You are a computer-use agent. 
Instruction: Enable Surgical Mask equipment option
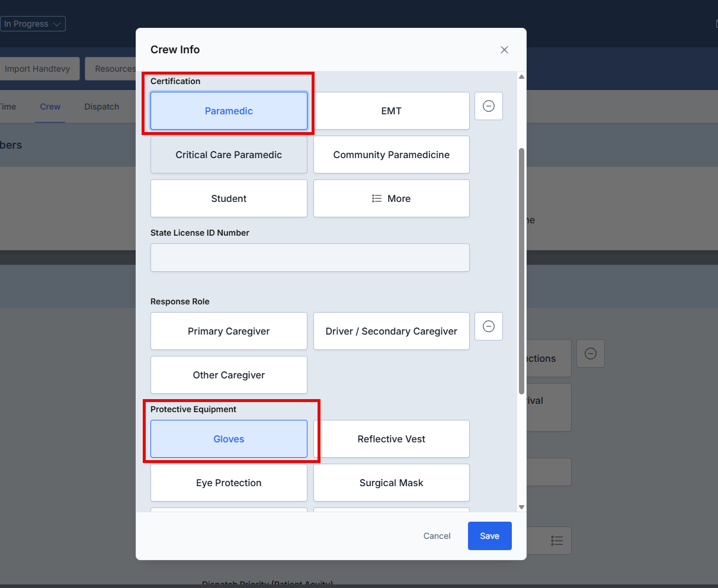[x=391, y=483]
